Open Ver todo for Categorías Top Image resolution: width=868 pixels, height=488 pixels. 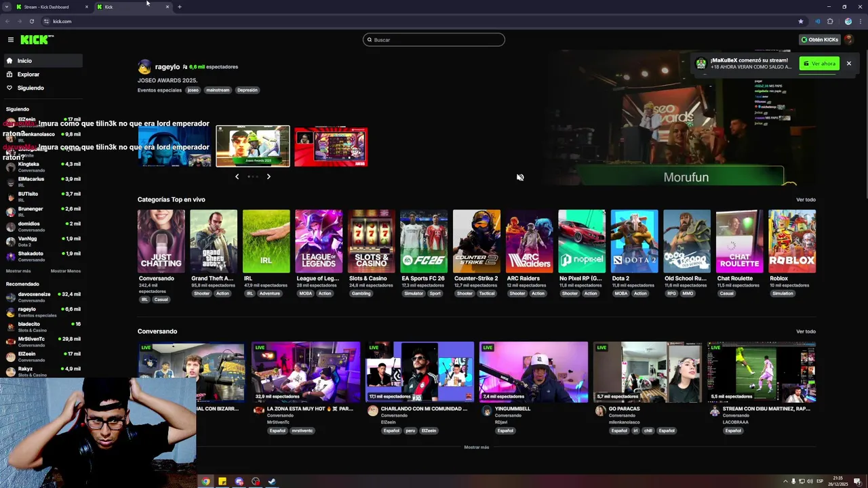click(x=806, y=200)
